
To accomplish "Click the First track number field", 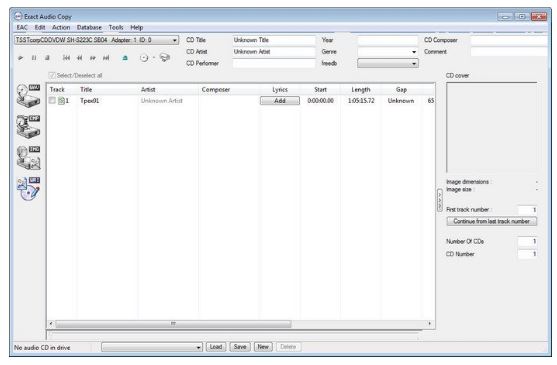I will coord(527,210).
